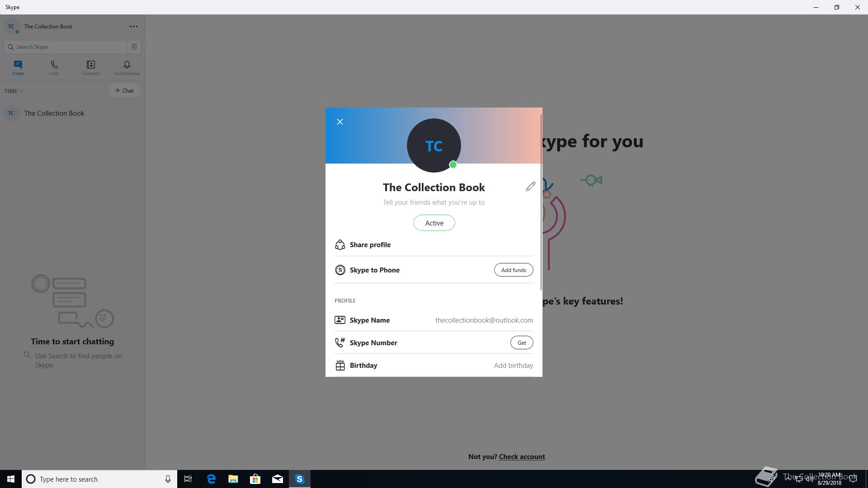The height and width of the screenshot is (488, 868).
Task: Click the Share profile icon
Action: (340, 244)
